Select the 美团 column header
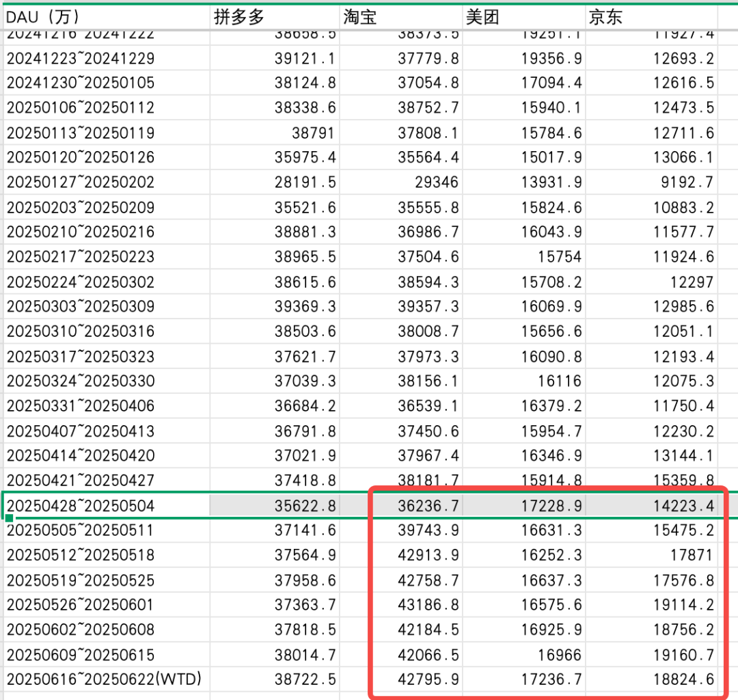 [524, 17]
